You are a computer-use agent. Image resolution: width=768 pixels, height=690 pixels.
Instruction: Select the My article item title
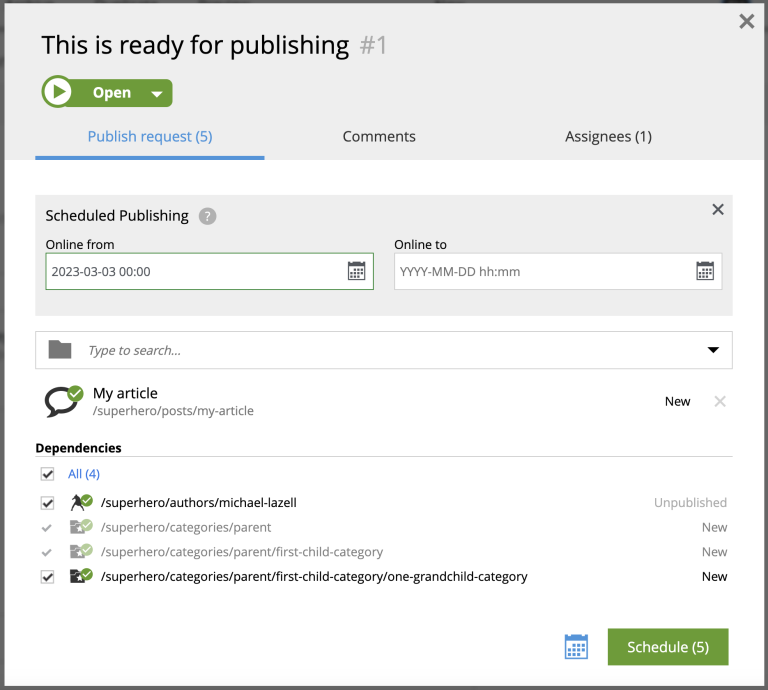(x=125, y=393)
